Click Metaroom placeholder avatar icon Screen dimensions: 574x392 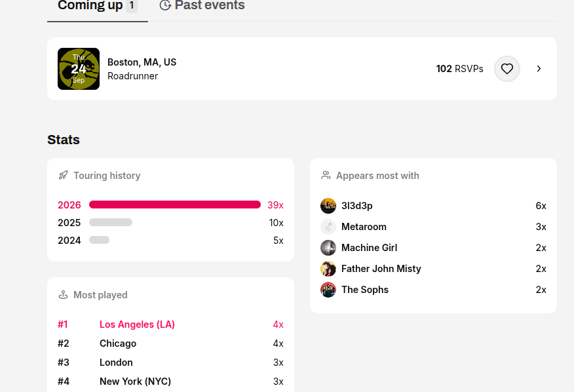coord(328,227)
